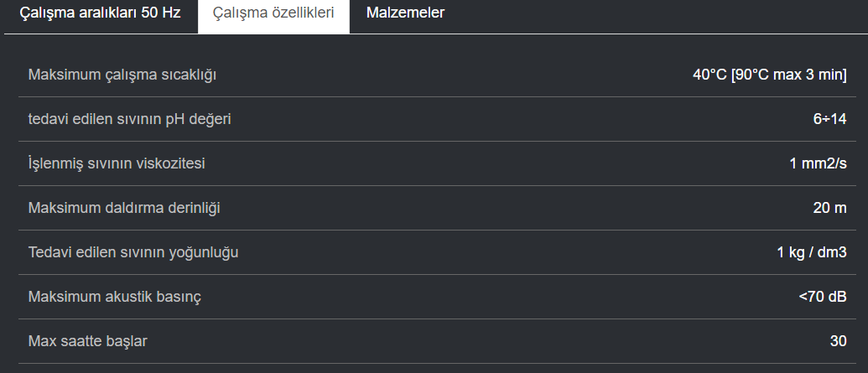The height and width of the screenshot is (373, 868).
Task: Click the Tedavi edilen sıvının yoğunluğu label
Action: tap(133, 251)
